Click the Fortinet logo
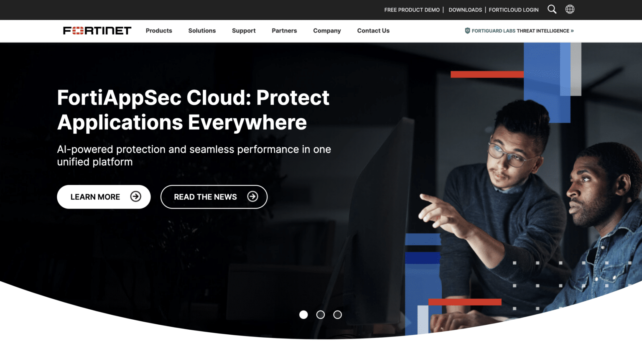The height and width of the screenshot is (364, 642). point(97,31)
